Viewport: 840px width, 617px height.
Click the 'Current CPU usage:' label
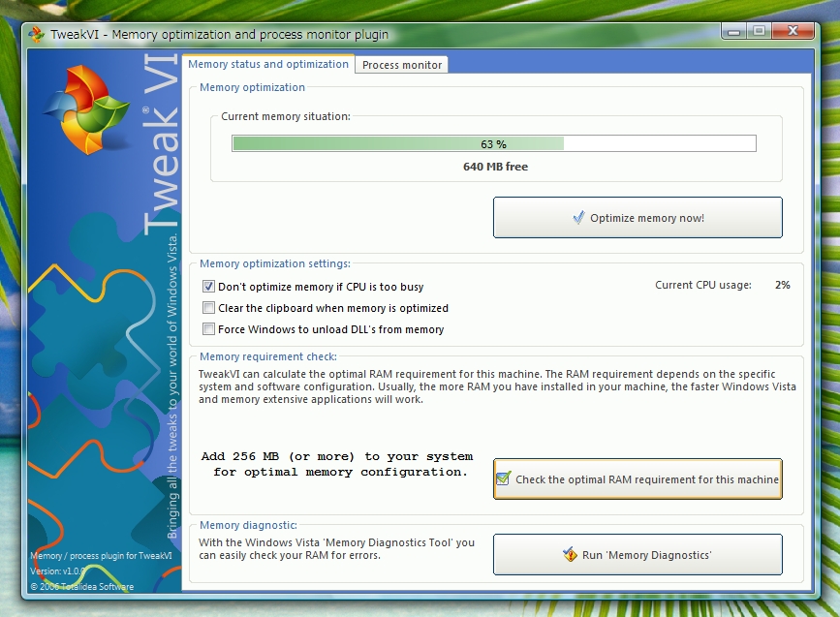point(702,285)
